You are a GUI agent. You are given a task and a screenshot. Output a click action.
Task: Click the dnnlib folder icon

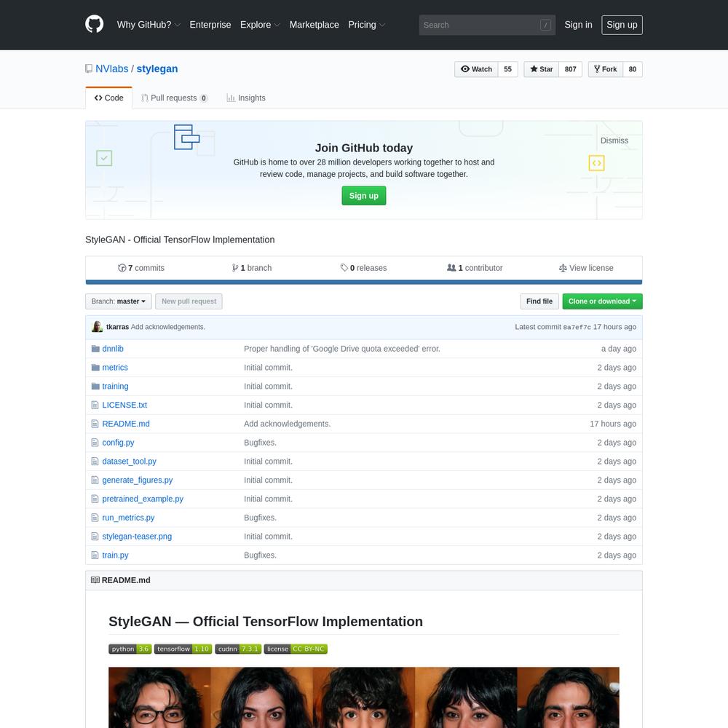click(95, 349)
